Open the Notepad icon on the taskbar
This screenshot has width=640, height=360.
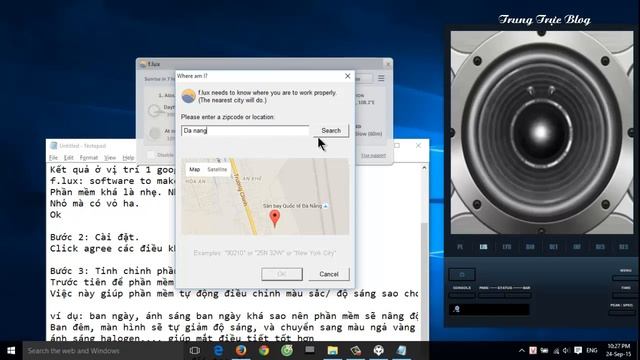[x=402, y=351]
